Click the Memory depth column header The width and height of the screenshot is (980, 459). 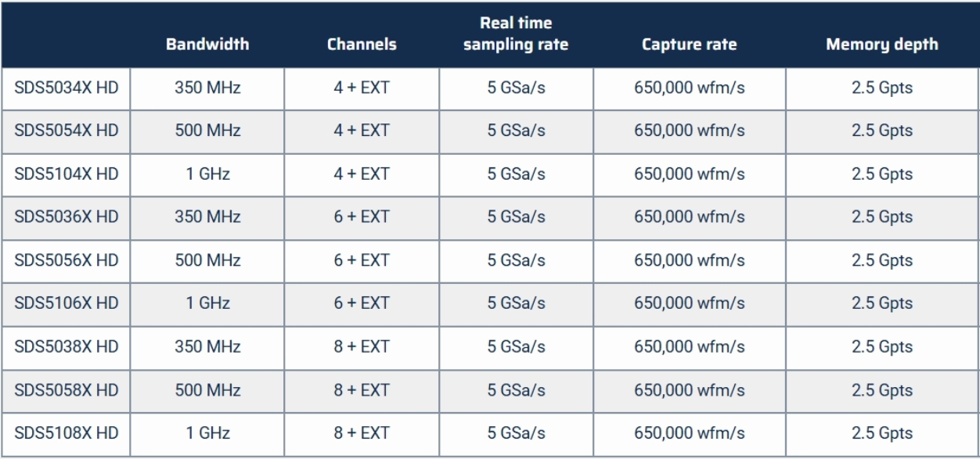coord(882,45)
